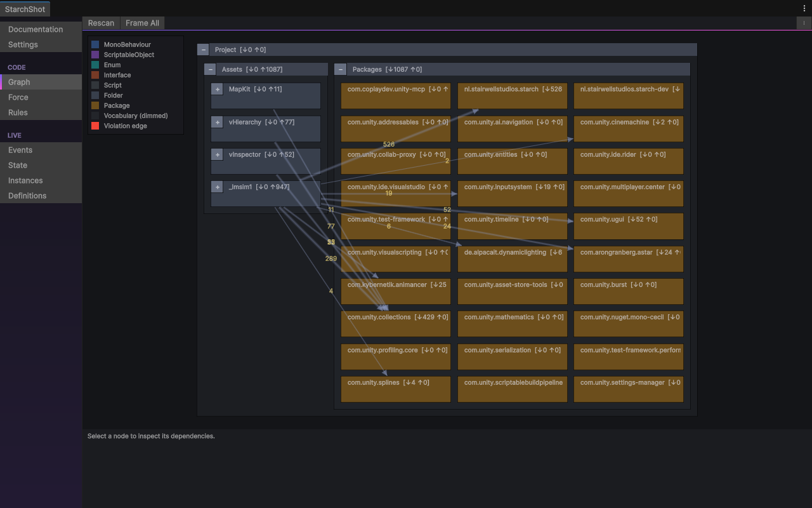Open the kebab menu in title bar
812x508 pixels.
pos(804,8)
